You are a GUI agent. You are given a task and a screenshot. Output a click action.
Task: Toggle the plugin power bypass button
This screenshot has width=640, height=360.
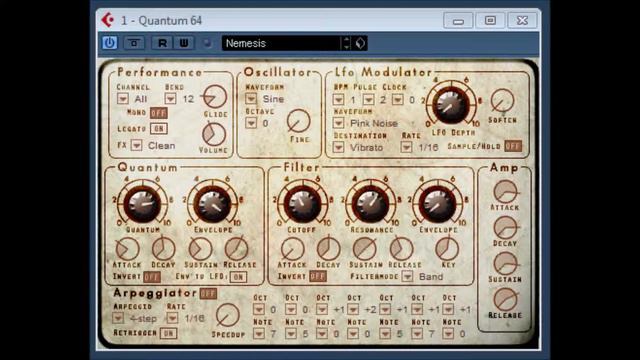[109, 43]
